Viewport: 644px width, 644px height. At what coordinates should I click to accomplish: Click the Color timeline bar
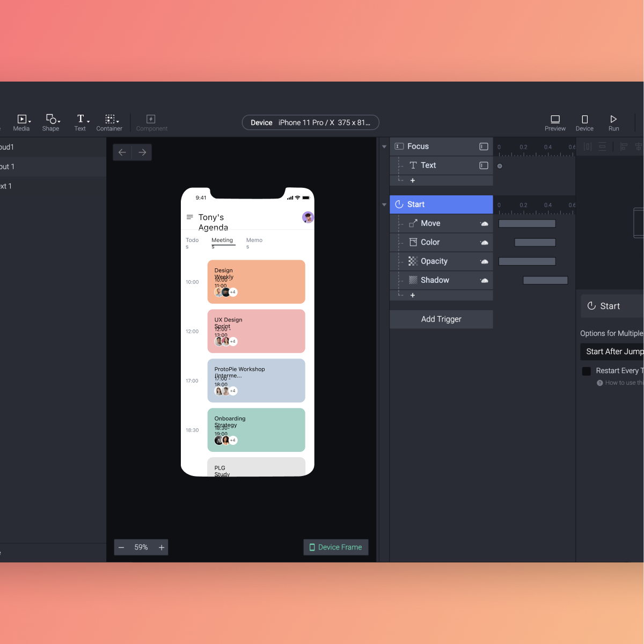(535, 243)
